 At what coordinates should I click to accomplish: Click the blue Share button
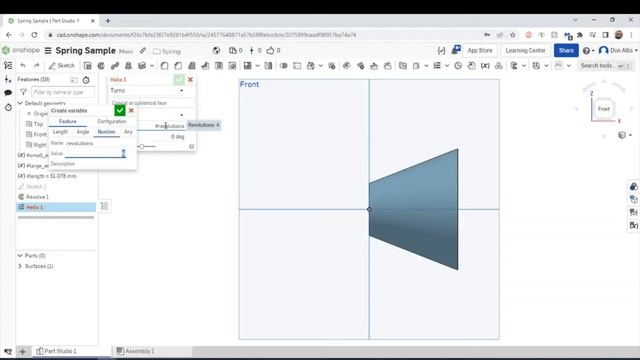[566, 51]
